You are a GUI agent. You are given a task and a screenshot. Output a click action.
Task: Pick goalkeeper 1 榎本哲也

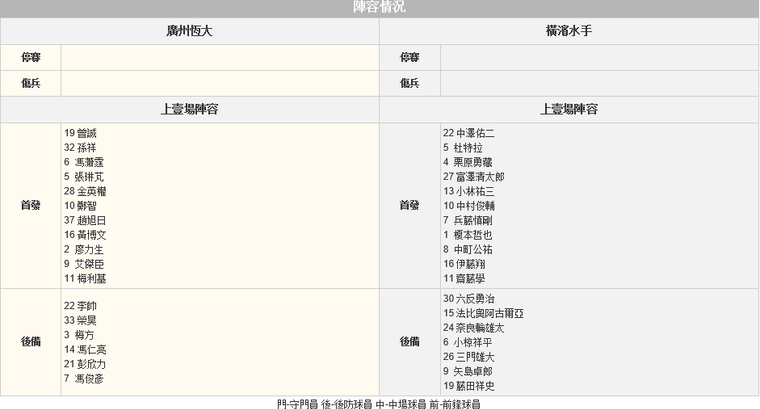click(468, 235)
